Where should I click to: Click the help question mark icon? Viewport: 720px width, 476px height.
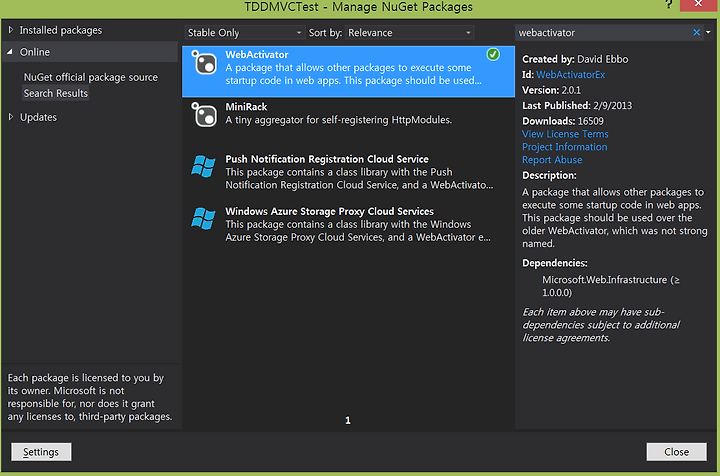point(669,5)
